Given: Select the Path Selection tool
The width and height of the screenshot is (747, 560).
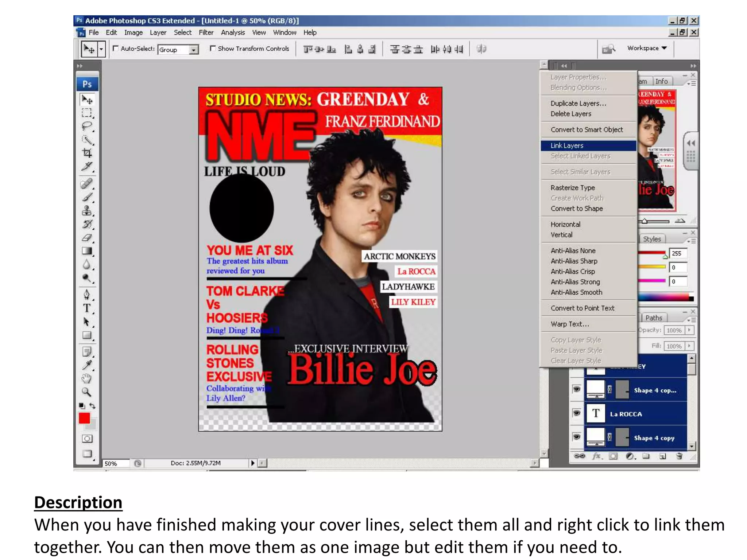Looking at the screenshot, I should click(x=87, y=322).
